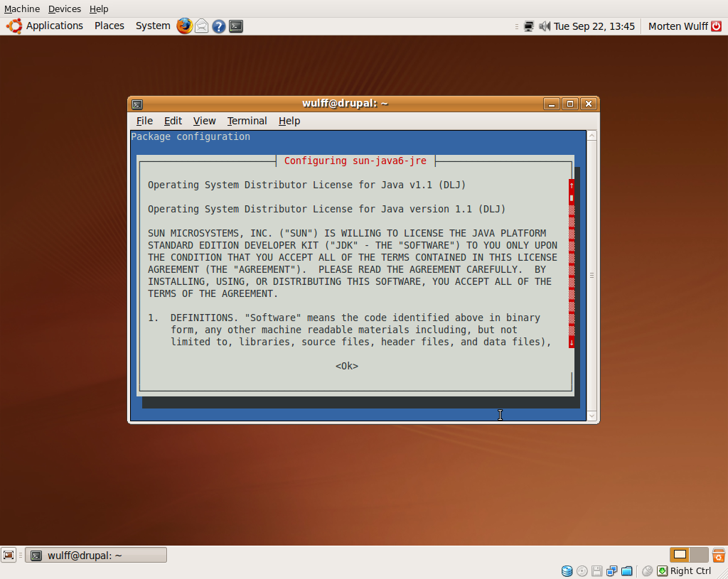The width and height of the screenshot is (728, 579).
Task: Click the red license scroll down arrow
Action: tap(572, 342)
